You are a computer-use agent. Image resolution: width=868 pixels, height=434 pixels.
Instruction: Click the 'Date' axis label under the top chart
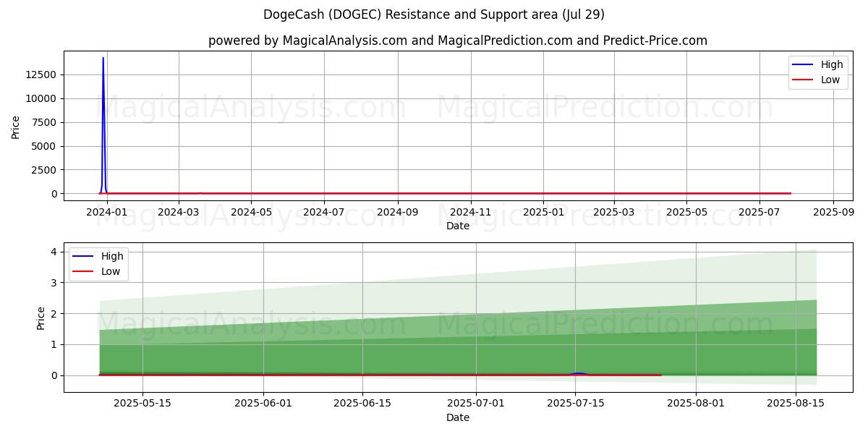pyautogui.click(x=458, y=226)
